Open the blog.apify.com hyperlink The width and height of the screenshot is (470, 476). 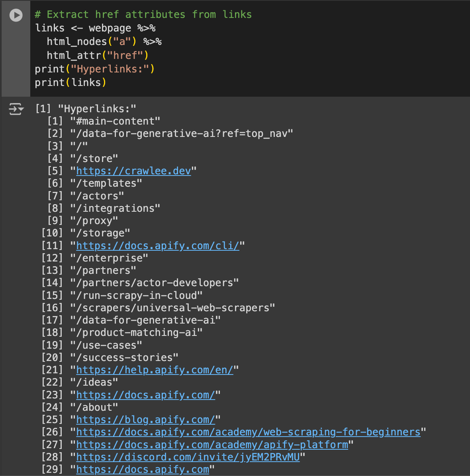(x=145, y=419)
